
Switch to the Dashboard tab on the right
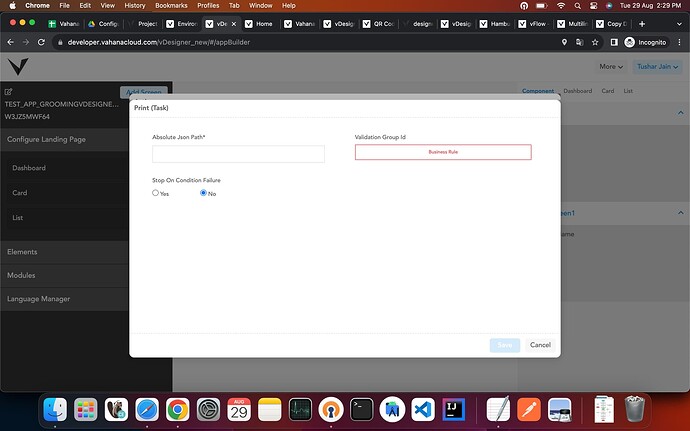click(x=577, y=91)
